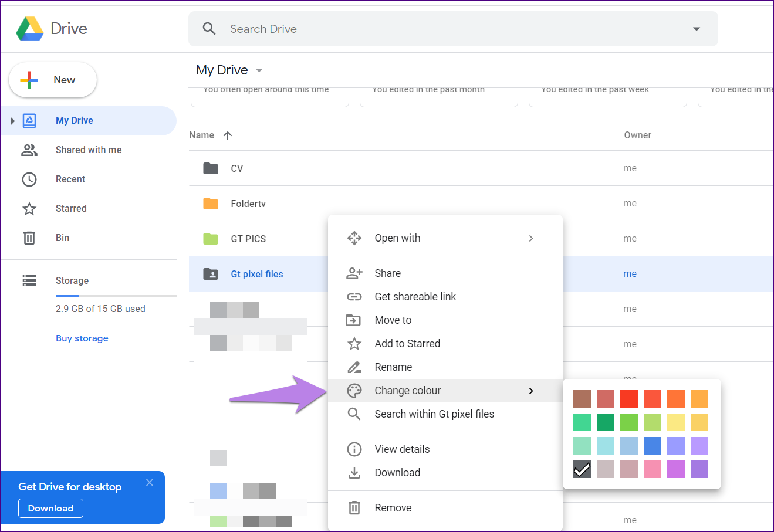
Task: Toggle Name column sort order arrow
Action: [228, 135]
